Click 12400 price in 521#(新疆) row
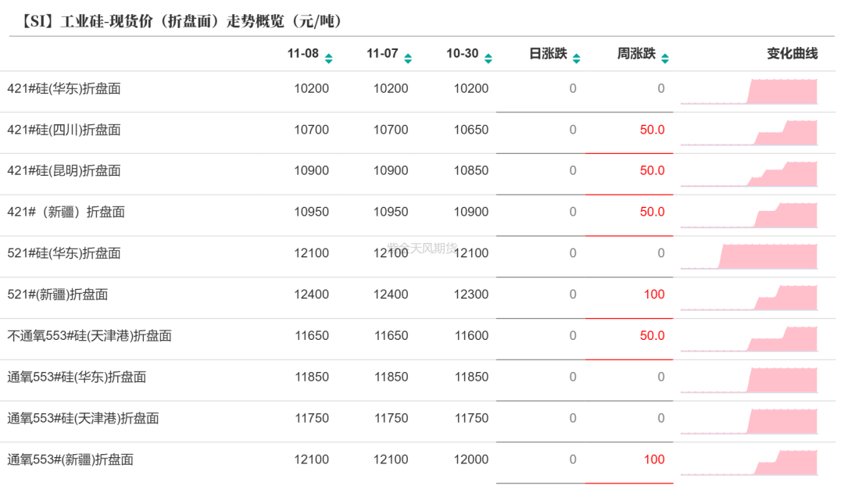The width and height of the screenshot is (844, 504). 311,295
